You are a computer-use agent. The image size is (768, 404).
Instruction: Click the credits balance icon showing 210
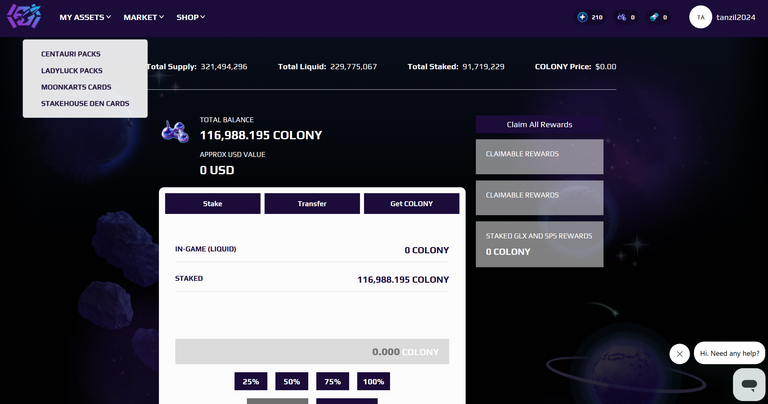[582, 17]
